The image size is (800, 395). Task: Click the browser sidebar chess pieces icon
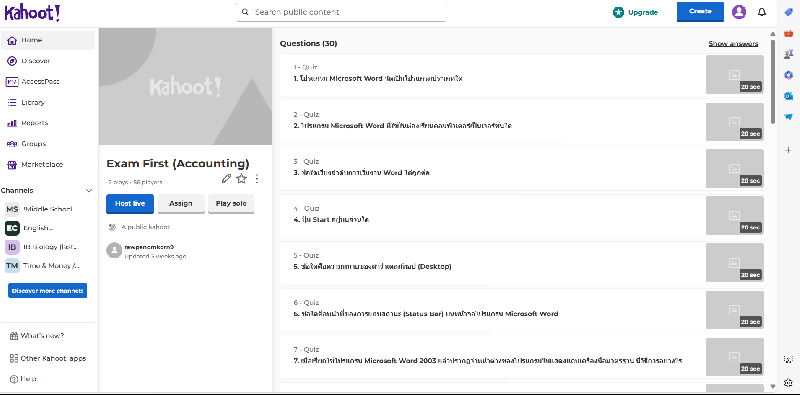pos(788,54)
